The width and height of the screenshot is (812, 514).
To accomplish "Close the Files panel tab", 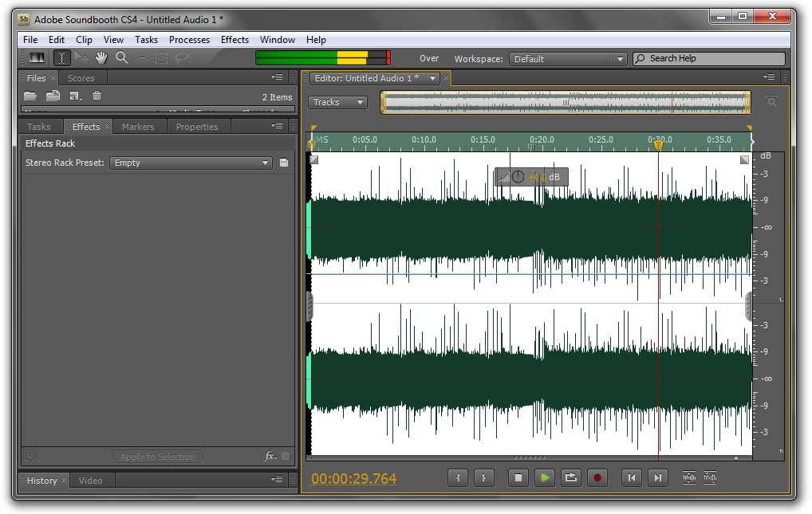I will pos(53,77).
